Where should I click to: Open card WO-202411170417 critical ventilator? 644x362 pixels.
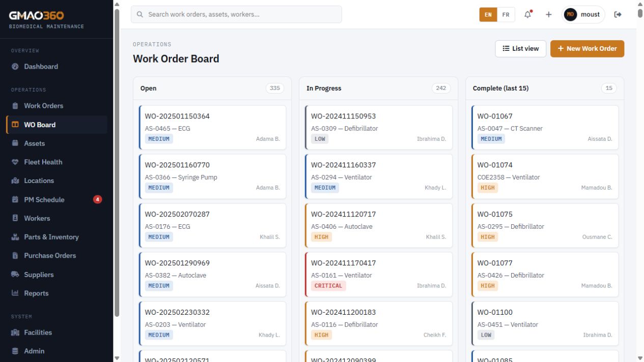click(378, 274)
